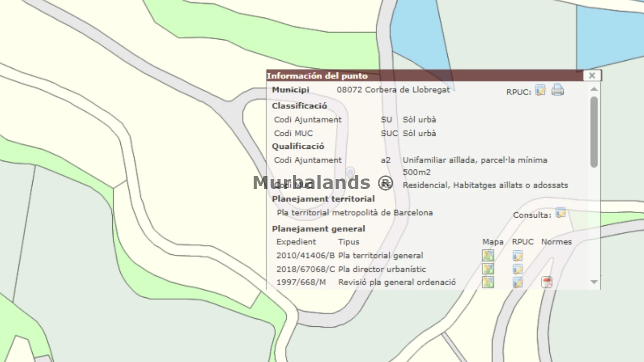Click the Pla territorial metropolità de Barcelona text
This screenshot has width=644, height=362.
[x=355, y=213]
